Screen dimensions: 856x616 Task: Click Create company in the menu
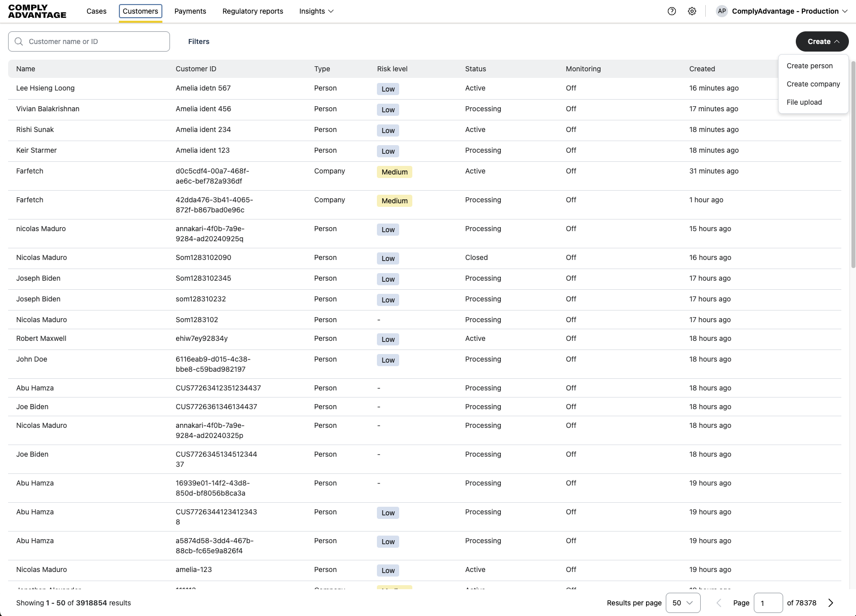[x=813, y=84]
